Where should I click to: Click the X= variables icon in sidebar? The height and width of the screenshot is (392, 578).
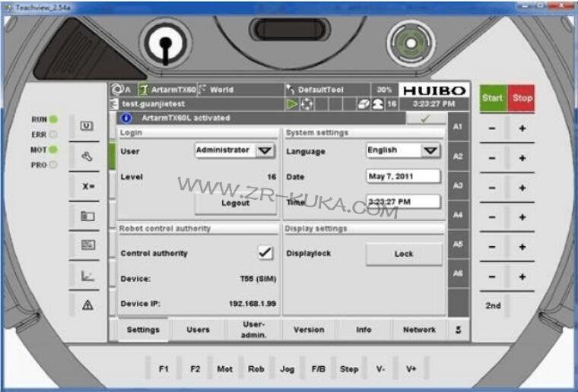coord(87,186)
